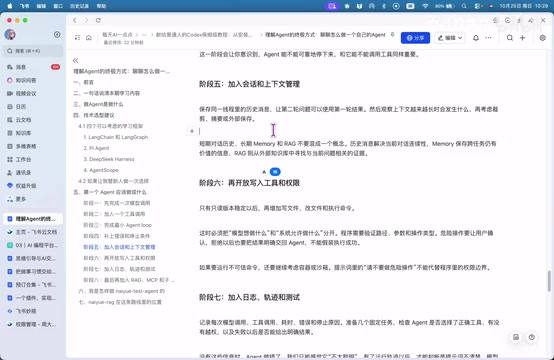This screenshot has height=360, width=554.
Task: Switch to the 权限管理 - 周大 tab
Action: (x=33, y=324)
